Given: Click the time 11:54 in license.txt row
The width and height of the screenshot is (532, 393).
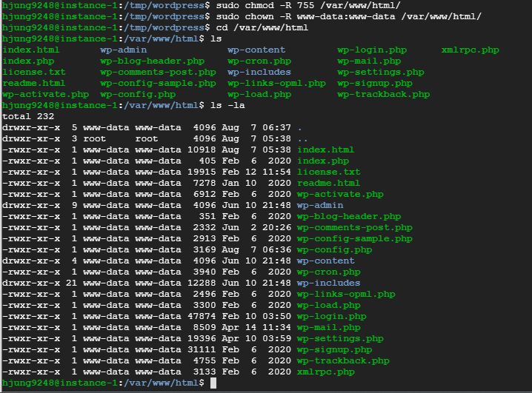Looking at the screenshot, I should pyautogui.click(x=276, y=172).
